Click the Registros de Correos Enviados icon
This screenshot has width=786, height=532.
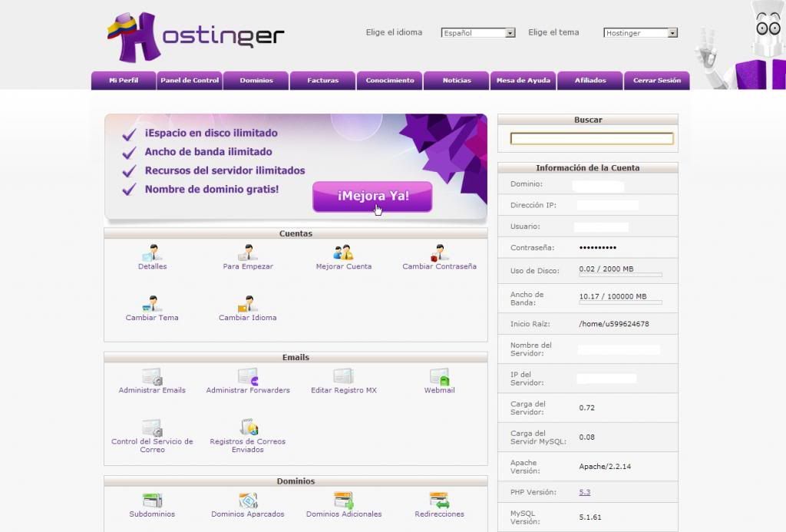(x=249, y=427)
